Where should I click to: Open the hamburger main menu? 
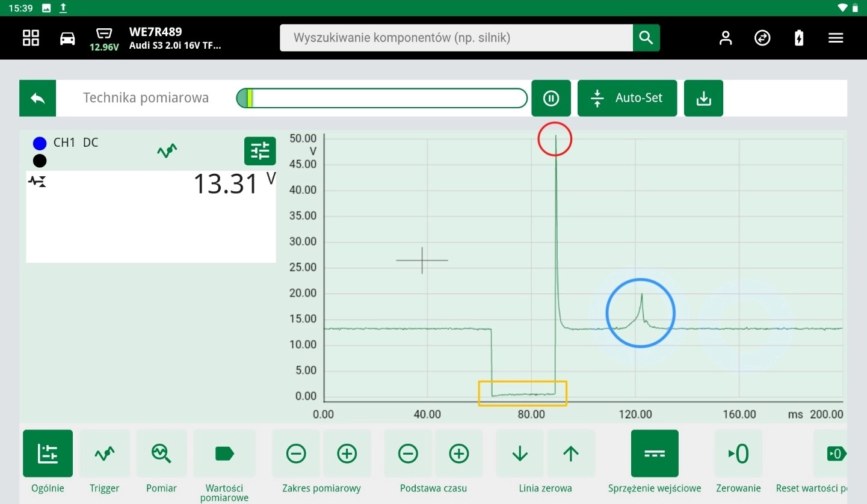pos(836,38)
